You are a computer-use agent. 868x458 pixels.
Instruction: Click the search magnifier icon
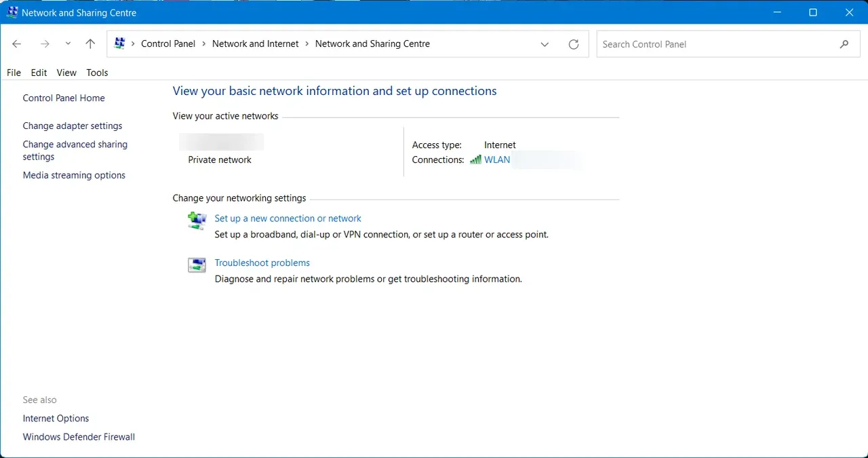click(844, 44)
